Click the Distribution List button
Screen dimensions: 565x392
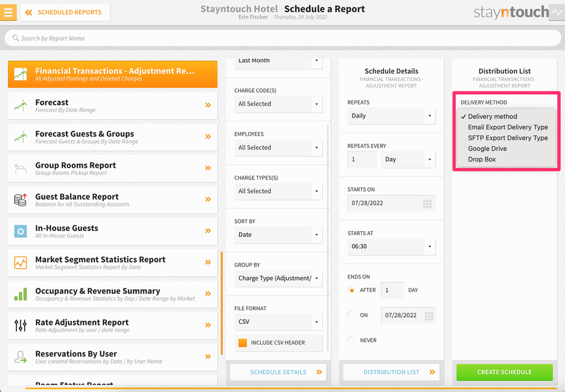[x=391, y=372]
